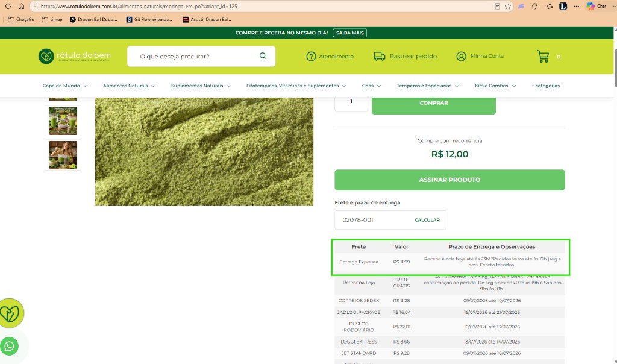Open the Copilot Chat button
Viewport: 617px width, 364px height.
click(597, 6)
